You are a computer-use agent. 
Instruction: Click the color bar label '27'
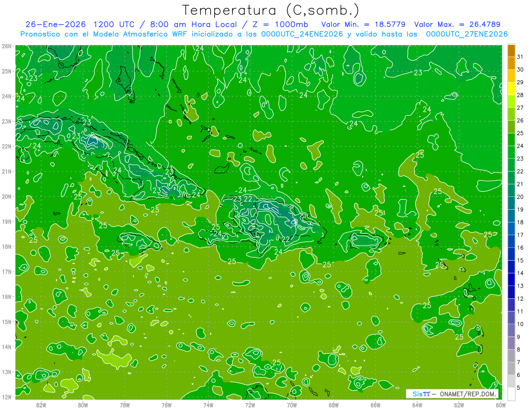[520, 108]
